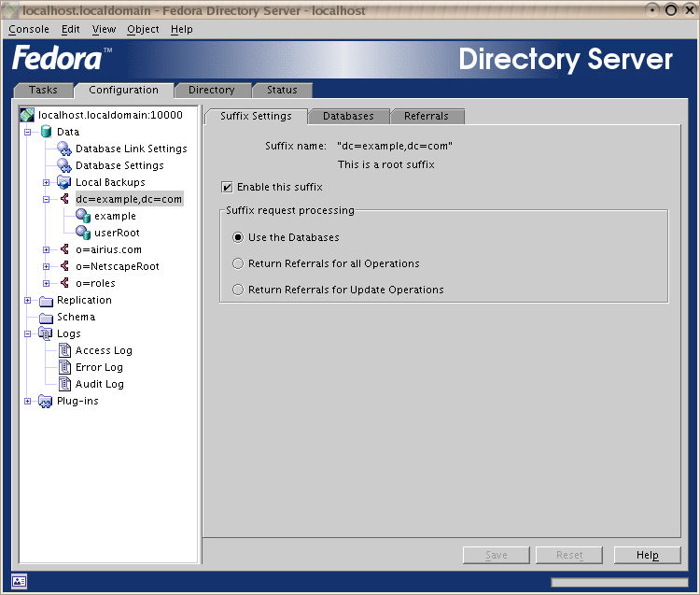
Task: Select the userRoot tree label
Action: click(117, 233)
